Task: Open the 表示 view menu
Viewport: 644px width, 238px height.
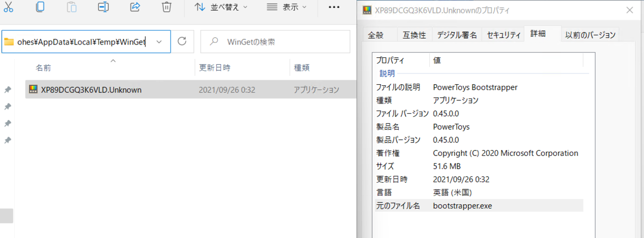Action: (287, 8)
